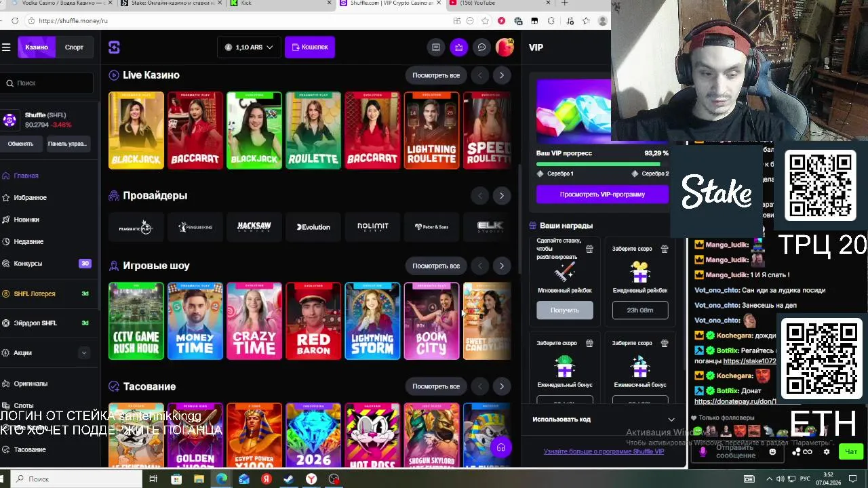Click Live Казино section icon

tap(114, 75)
